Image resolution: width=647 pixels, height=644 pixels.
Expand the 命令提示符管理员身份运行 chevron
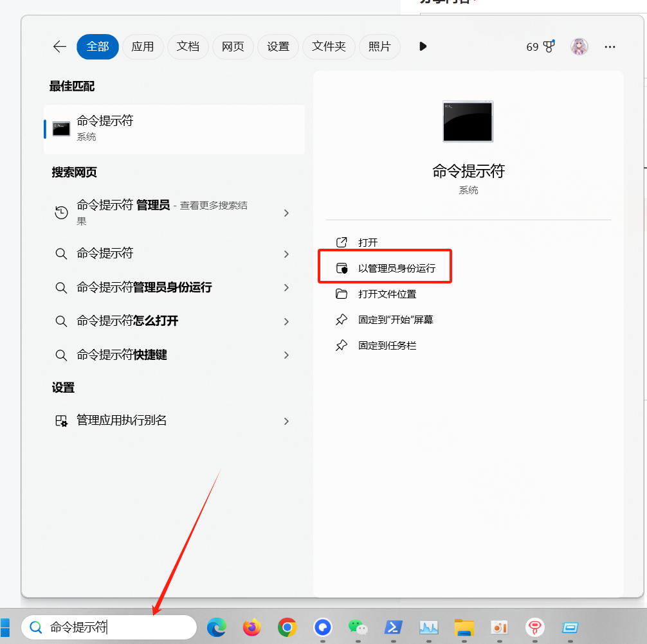pyautogui.click(x=286, y=288)
